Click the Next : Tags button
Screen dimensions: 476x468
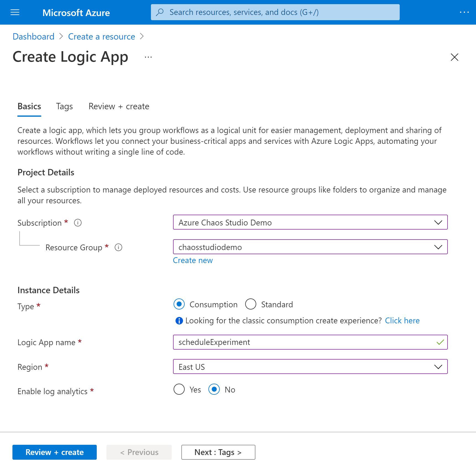(x=218, y=452)
